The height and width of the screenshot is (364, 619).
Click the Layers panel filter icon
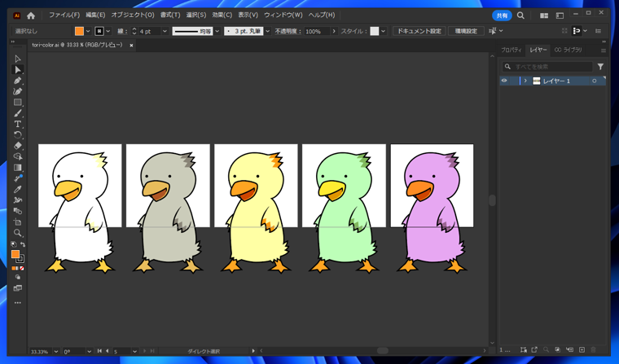point(600,67)
